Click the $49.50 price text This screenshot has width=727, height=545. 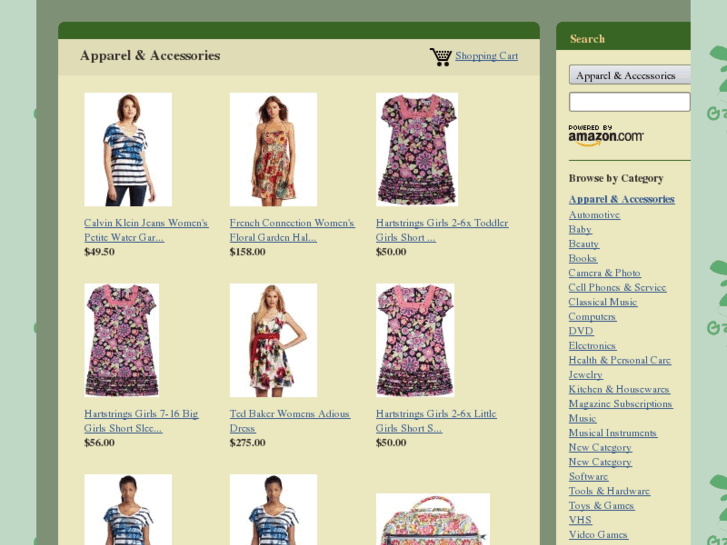tap(99, 252)
